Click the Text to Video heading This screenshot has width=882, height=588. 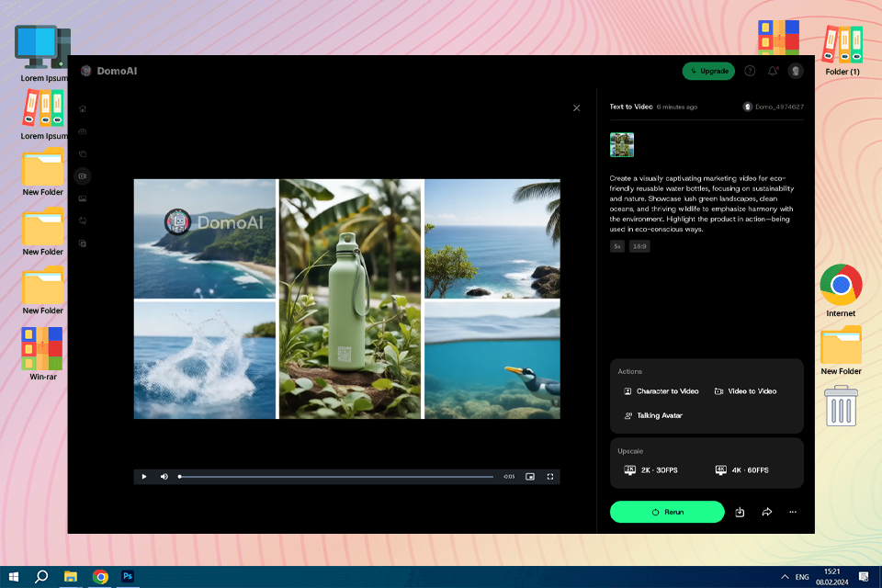click(x=631, y=107)
